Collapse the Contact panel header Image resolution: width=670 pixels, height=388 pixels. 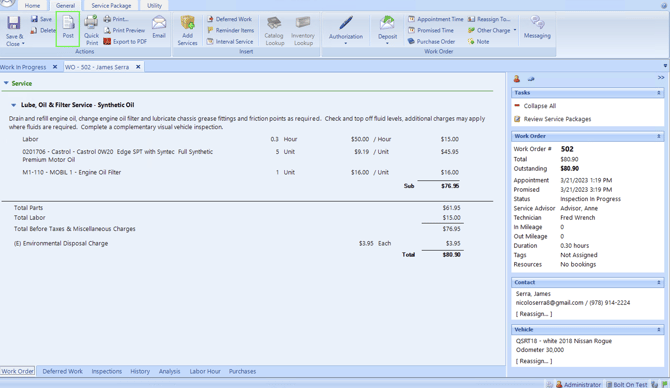click(x=658, y=282)
